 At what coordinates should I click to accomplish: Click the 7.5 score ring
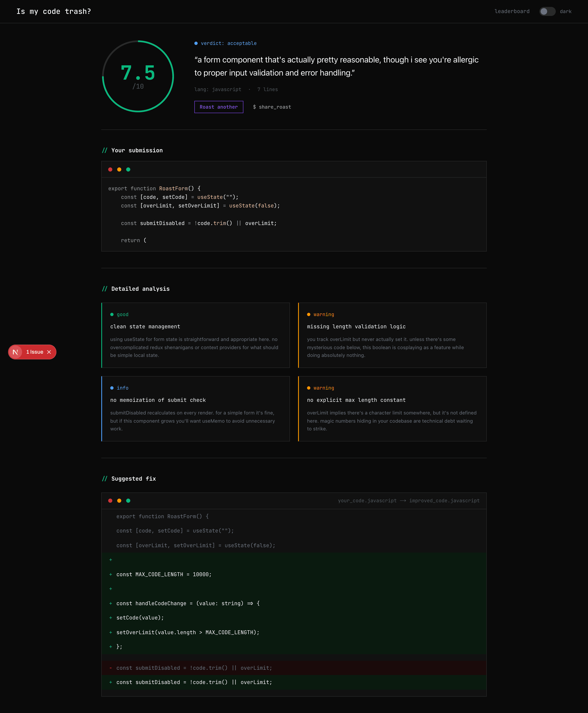pos(138,76)
